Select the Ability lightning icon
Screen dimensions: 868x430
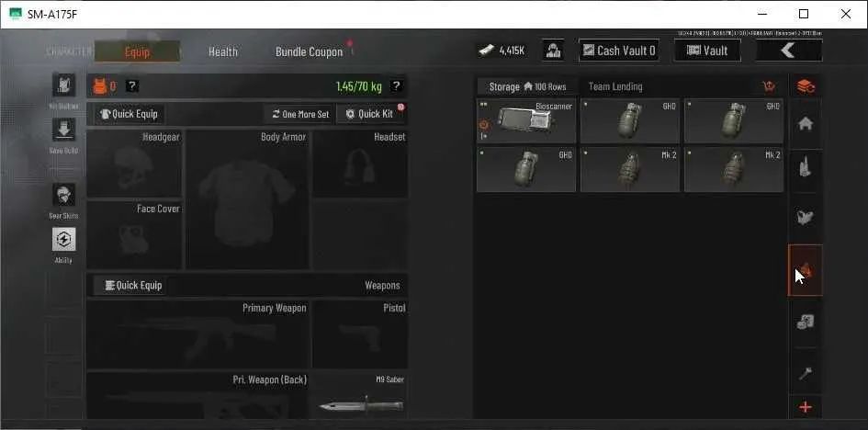(x=63, y=240)
